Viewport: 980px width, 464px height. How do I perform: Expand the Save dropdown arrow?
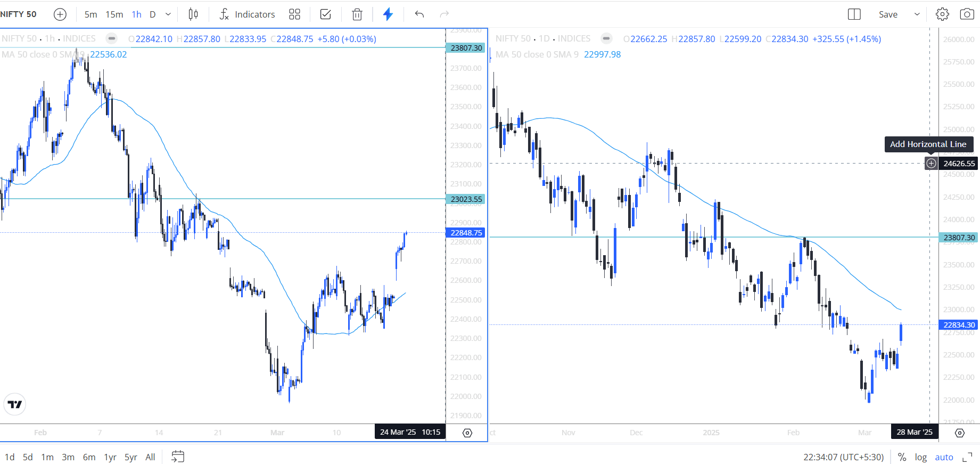917,14
